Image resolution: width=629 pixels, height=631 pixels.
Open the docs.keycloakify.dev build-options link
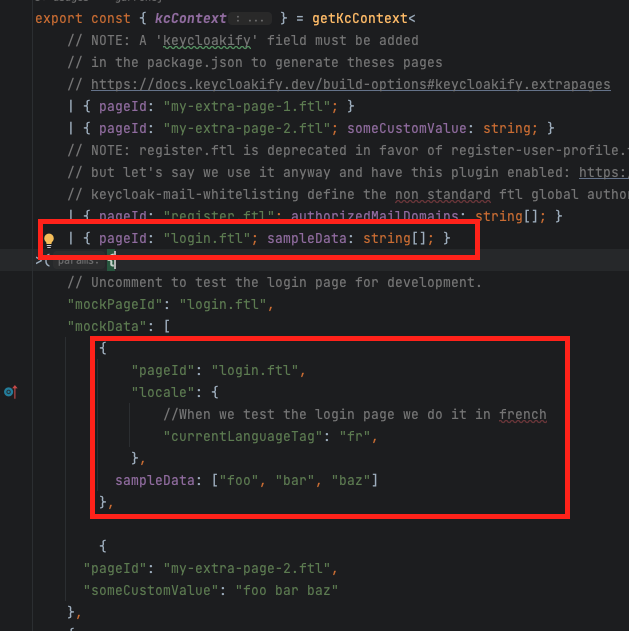(x=351, y=85)
